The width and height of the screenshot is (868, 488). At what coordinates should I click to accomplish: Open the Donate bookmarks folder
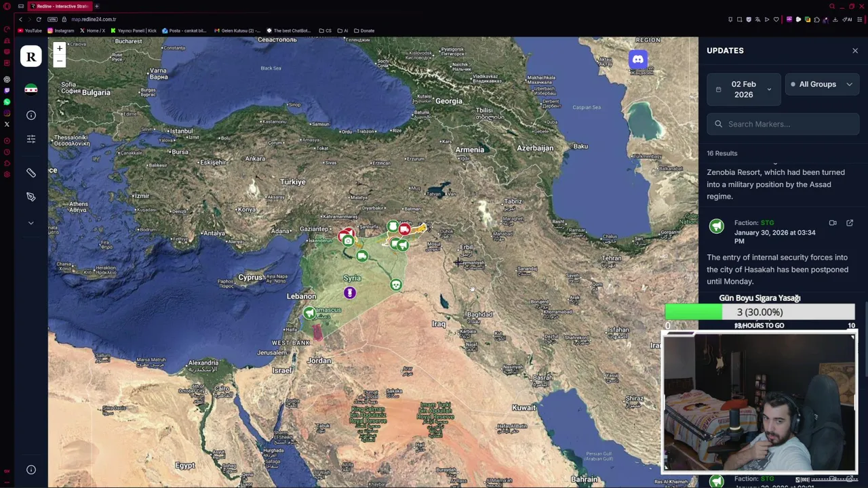tap(364, 30)
